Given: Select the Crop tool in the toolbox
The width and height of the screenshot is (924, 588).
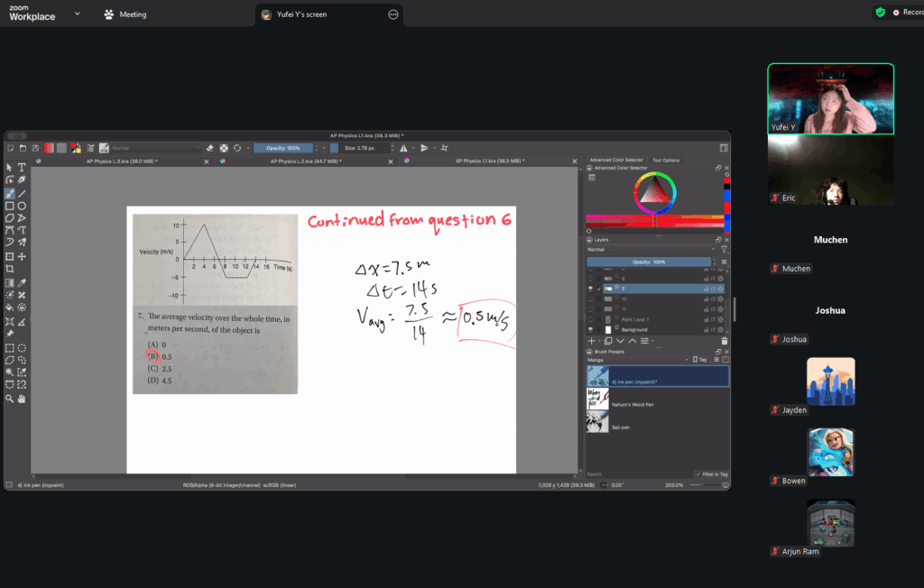Looking at the screenshot, I should (x=10, y=269).
